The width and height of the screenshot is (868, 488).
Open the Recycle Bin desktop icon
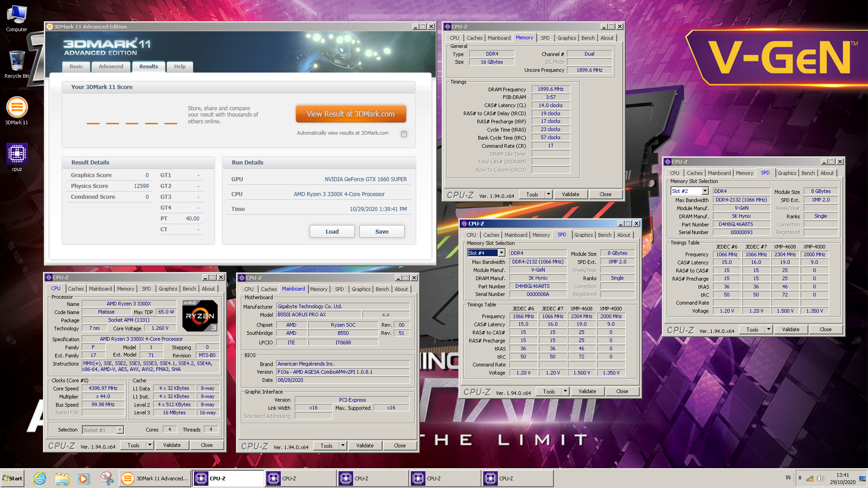tap(17, 65)
